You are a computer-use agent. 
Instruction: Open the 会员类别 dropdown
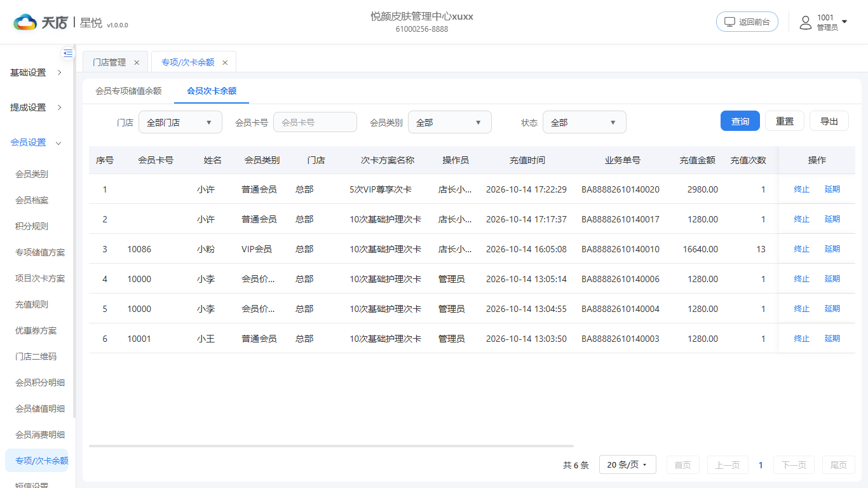tap(450, 123)
